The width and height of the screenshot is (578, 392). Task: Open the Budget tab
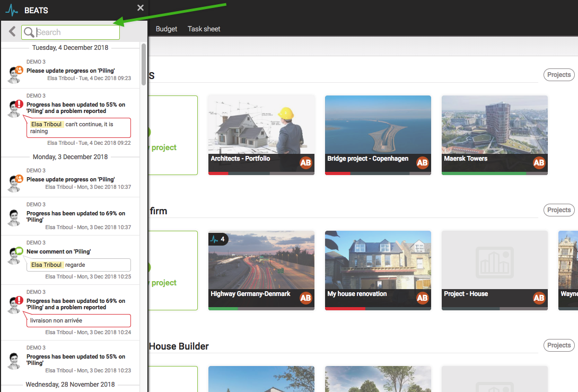point(167,29)
